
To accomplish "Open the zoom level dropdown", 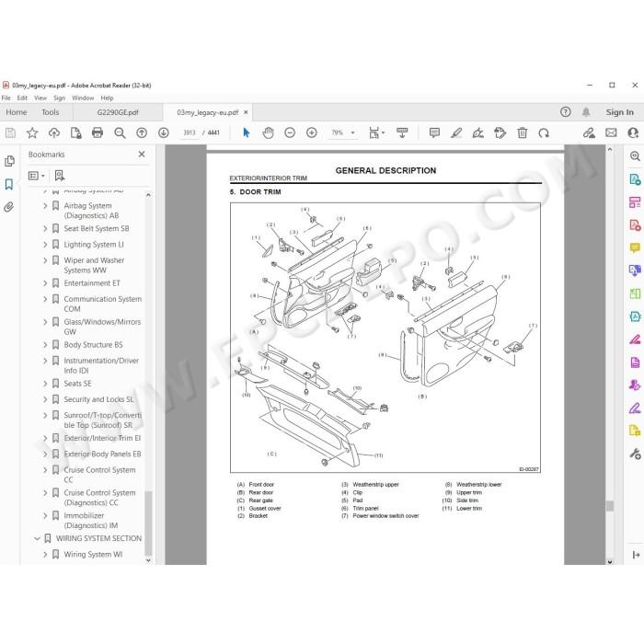I will (x=352, y=132).
